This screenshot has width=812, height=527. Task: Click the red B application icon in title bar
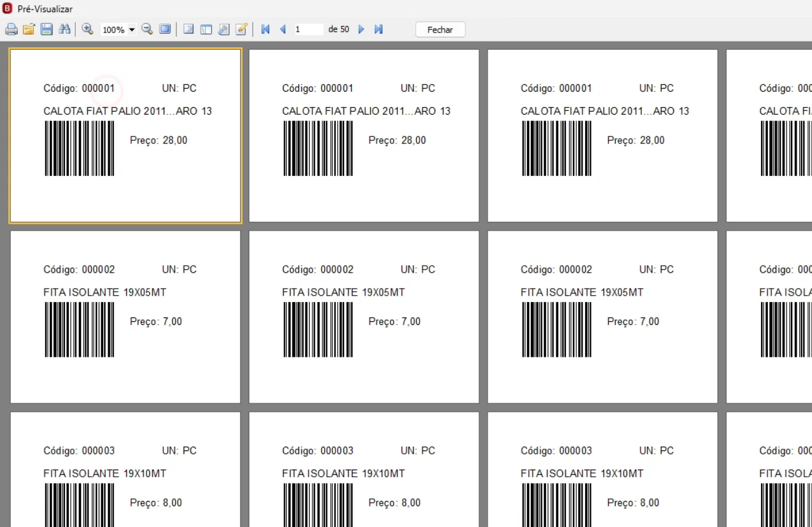pyautogui.click(x=8, y=9)
